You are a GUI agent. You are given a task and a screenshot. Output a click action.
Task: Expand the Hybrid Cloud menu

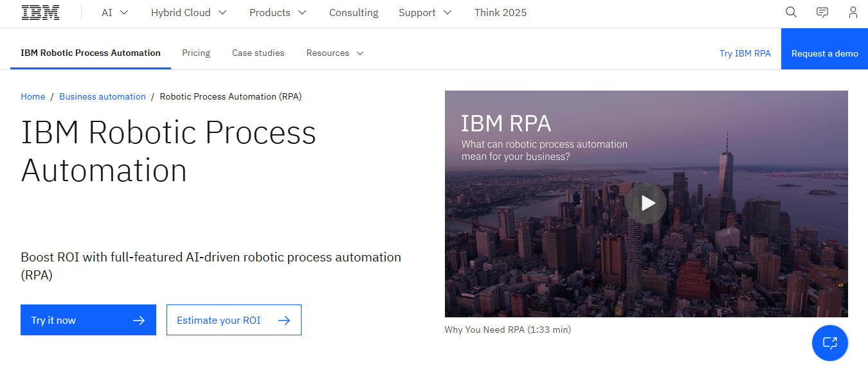point(189,13)
